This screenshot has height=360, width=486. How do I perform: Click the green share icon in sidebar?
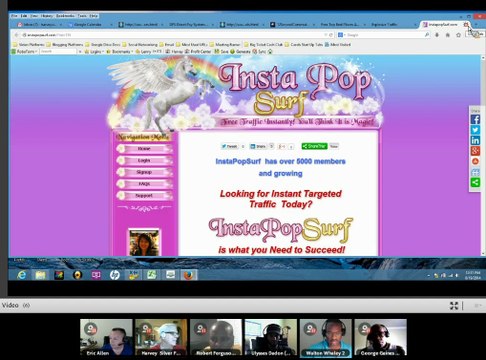(475, 182)
